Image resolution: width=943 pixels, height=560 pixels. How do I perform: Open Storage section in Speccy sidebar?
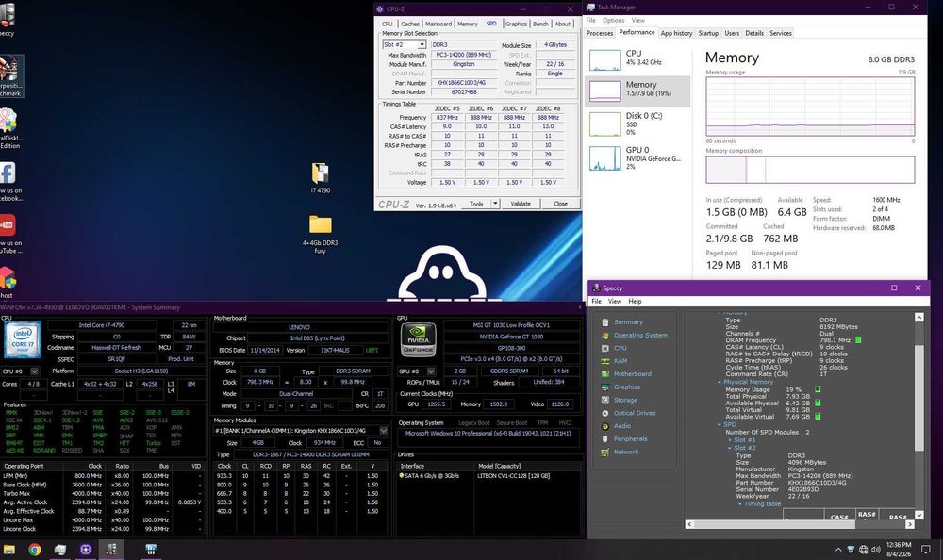[x=625, y=400]
